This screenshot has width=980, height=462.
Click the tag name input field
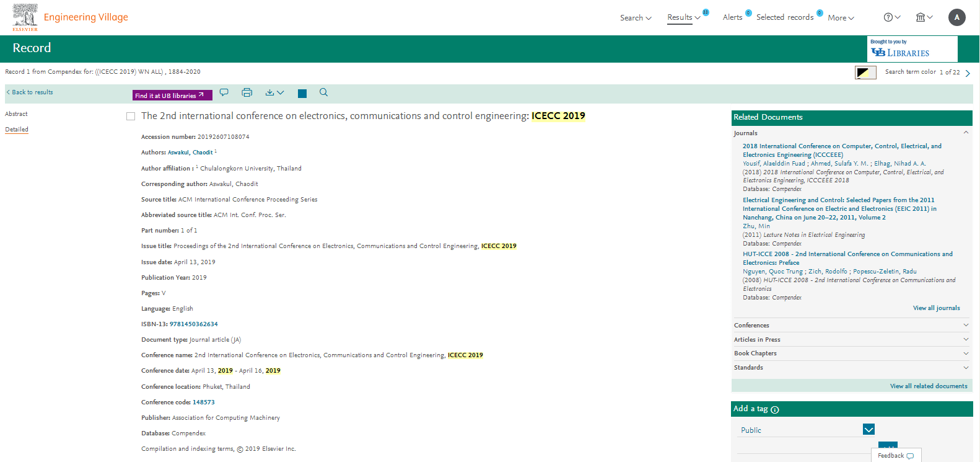pyautogui.click(x=804, y=448)
